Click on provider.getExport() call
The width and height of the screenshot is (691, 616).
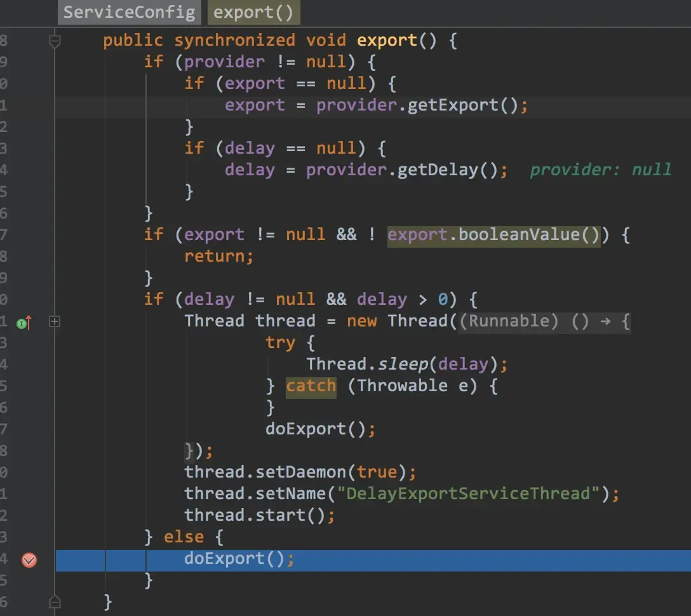tap(417, 105)
